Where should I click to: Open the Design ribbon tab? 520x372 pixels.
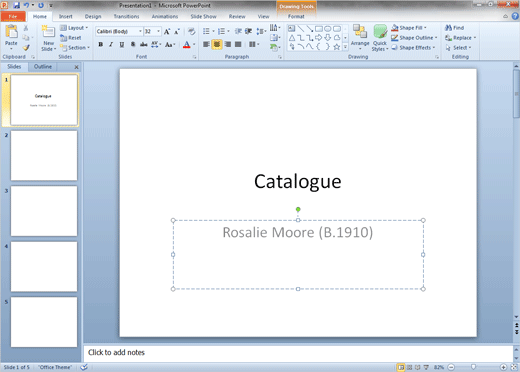(93, 16)
